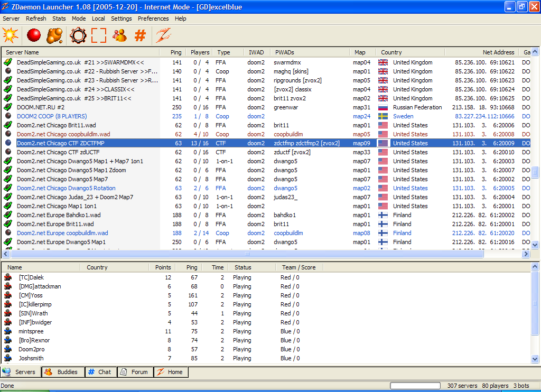Switch to the Servers tab
The image size is (541, 392).
coord(21,372)
